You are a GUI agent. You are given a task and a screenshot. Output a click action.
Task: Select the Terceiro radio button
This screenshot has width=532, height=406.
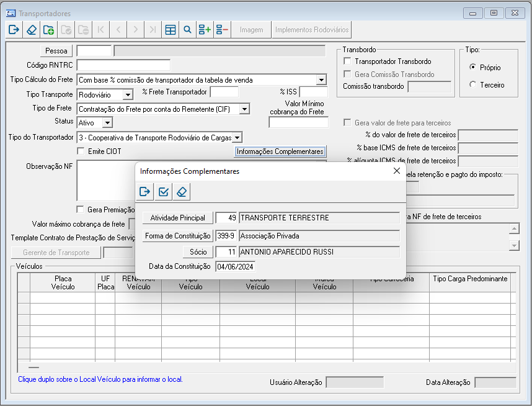pyautogui.click(x=472, y=84)
